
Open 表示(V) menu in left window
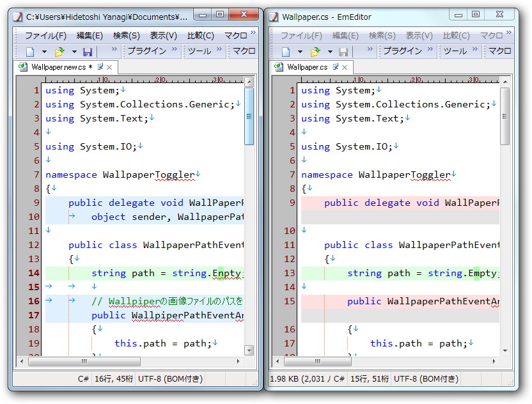tap(164, 36)
